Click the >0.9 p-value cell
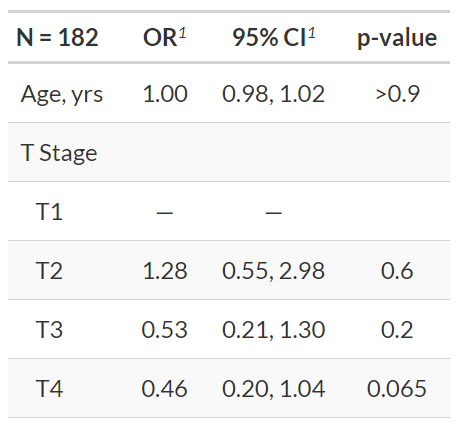459x428 pixels. pos(397,94)
